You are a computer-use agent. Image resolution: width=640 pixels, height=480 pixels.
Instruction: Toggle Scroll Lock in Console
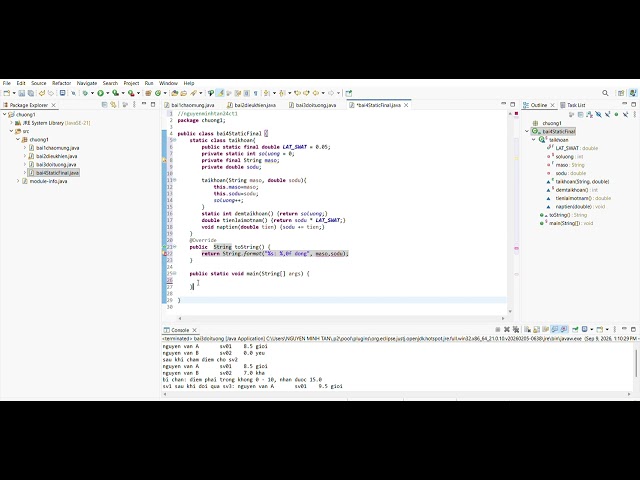[x=536, y=329]
